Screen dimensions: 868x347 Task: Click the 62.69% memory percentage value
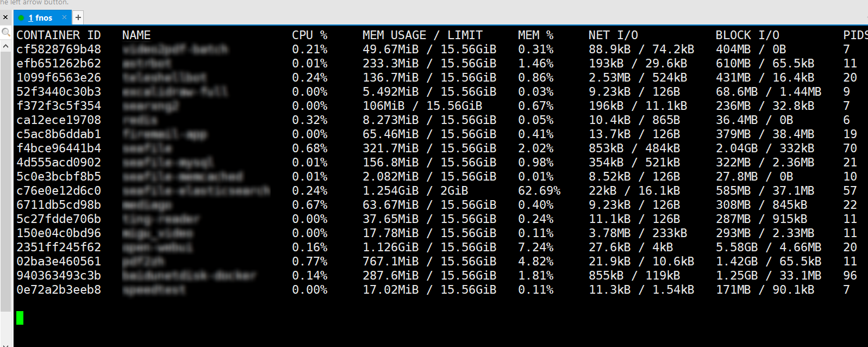coord(539,191)
